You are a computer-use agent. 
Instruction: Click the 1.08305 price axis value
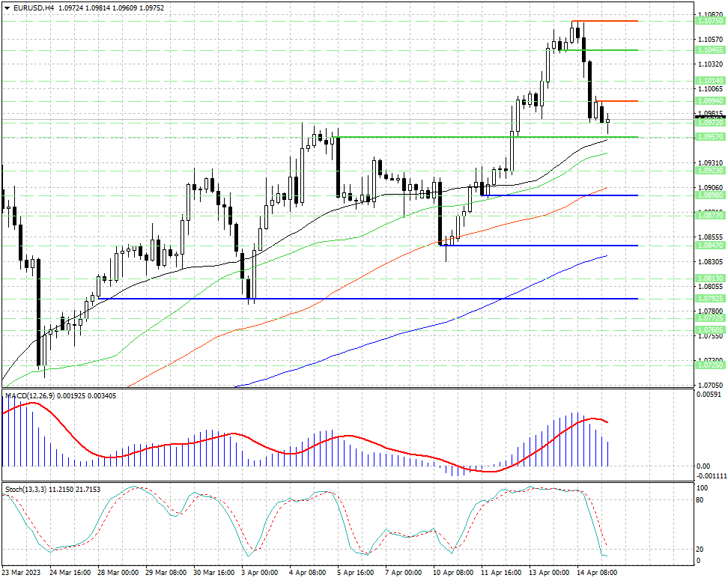tap(710, 262)
